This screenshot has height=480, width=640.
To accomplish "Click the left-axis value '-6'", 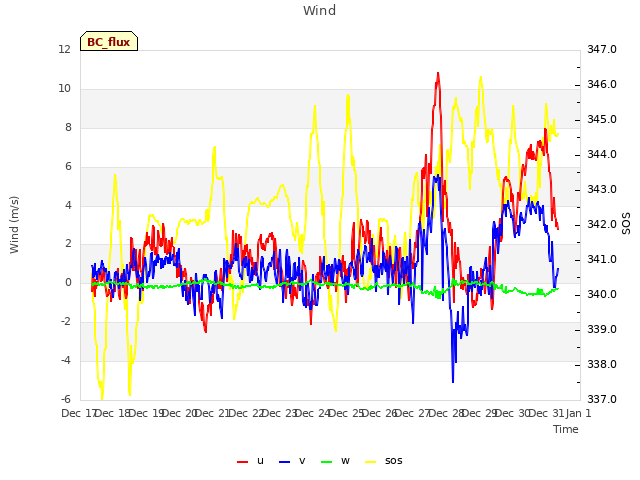I will [66, 399].
